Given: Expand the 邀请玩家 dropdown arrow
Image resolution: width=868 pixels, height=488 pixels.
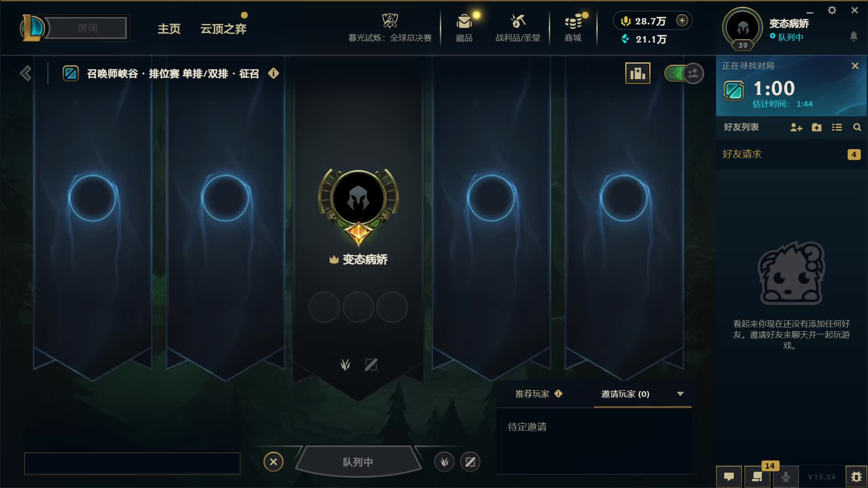Looking at the screenshot, I should click(x=680, y=394).
